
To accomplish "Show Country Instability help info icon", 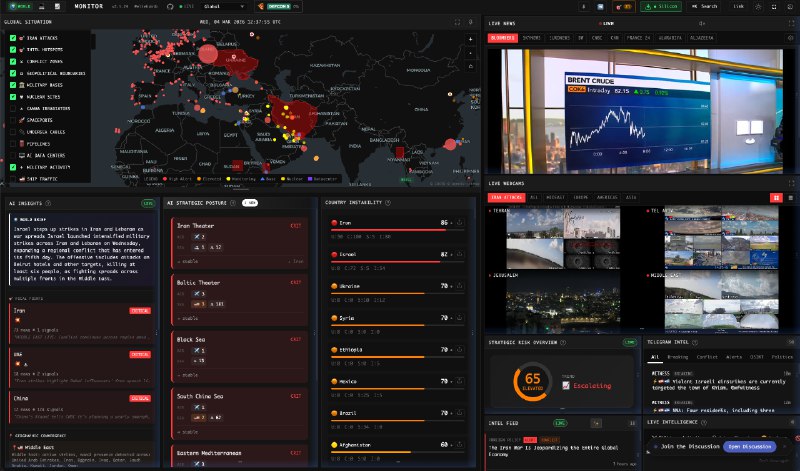I will (388, 203).
